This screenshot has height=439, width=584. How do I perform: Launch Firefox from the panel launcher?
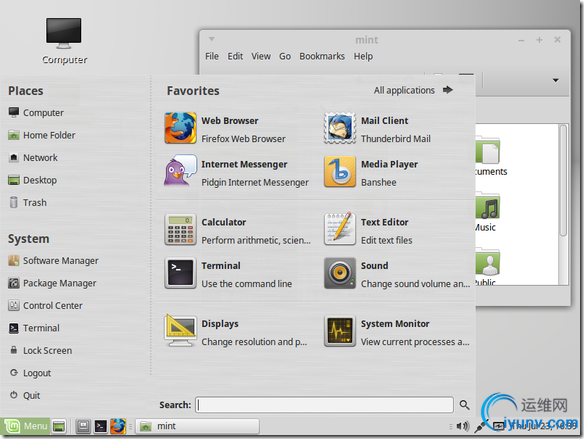118,426
